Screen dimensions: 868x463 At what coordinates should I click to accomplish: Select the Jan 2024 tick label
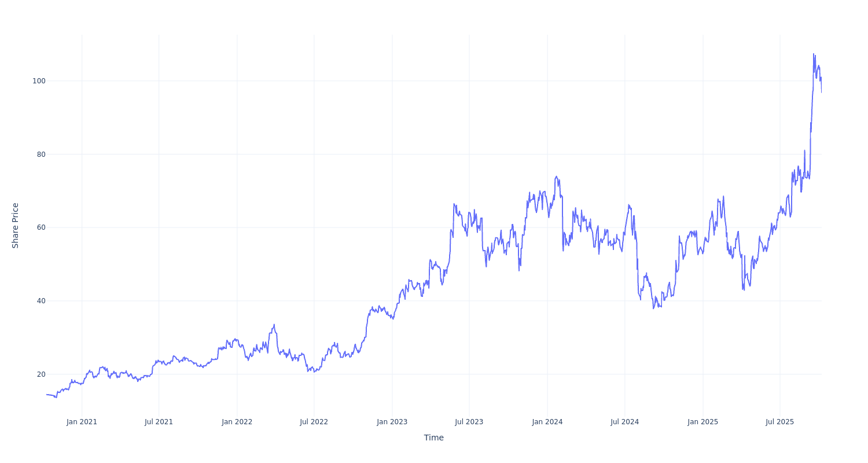click(547, 422)
